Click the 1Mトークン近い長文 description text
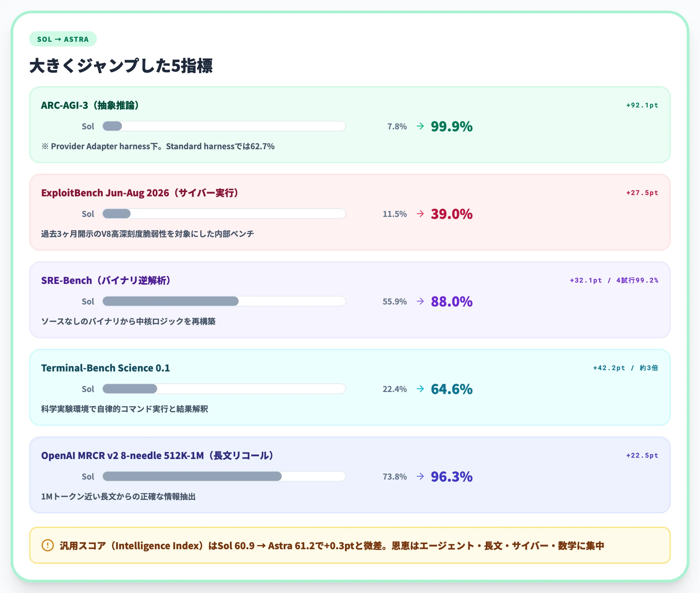This screenshot has height=593, width=700. pyautogui.click(x=118, y=496)
